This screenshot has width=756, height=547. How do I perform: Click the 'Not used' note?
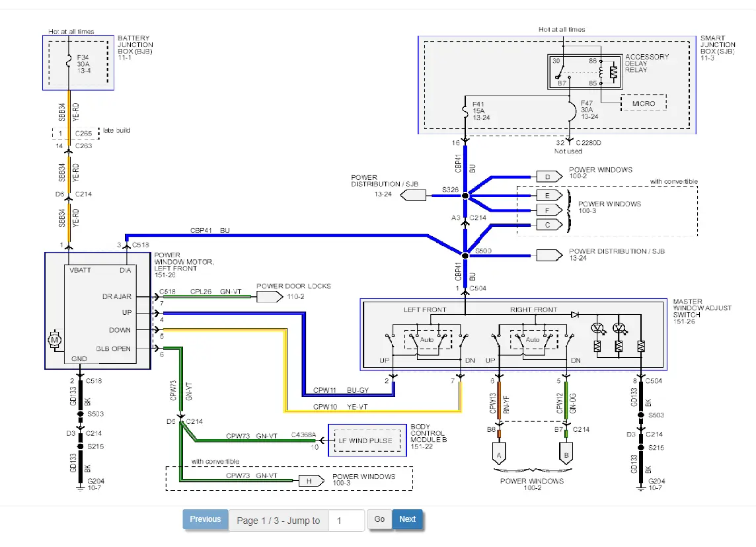(568, 151)
